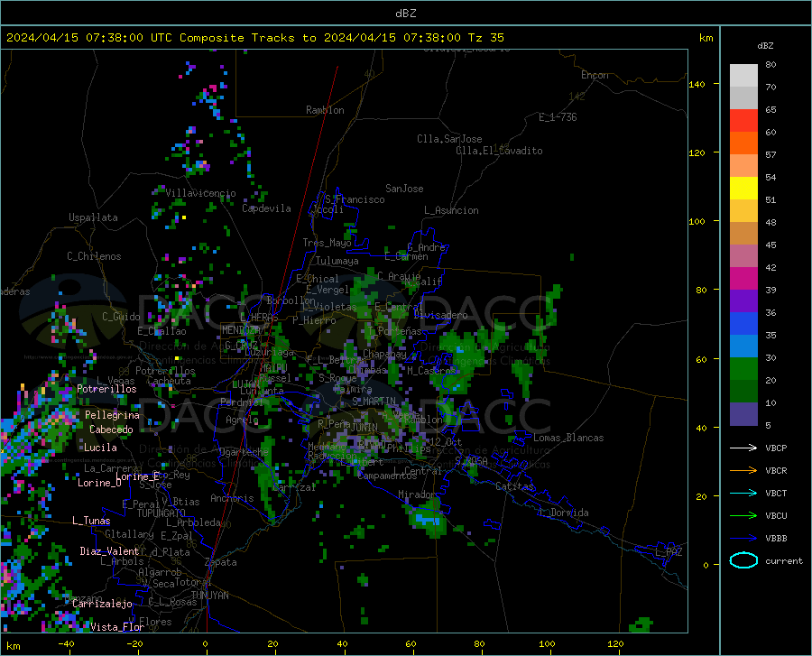This screenshot has height=656, width=812.
Task: Click the Clla.SanJose map label
Action: [449, 139]
